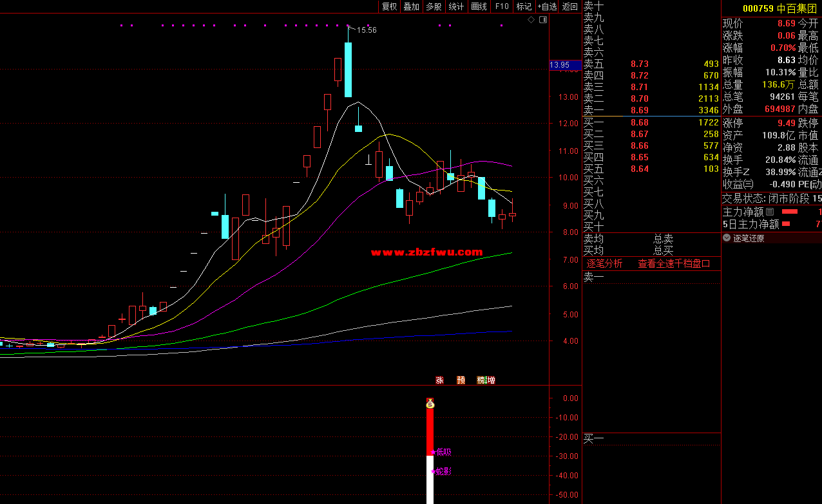Click the 返回 back button

pyautogui.click(x=570, y=6)
